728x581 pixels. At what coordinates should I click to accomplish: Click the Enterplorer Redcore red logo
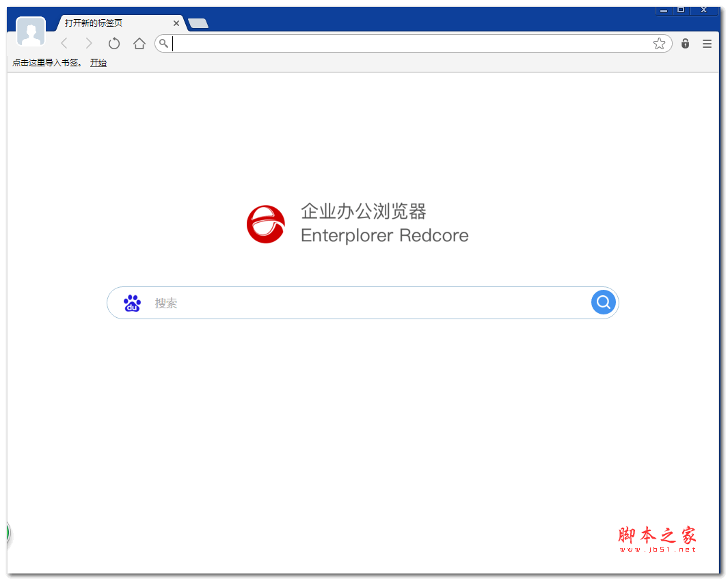click(x=266, y=224)
